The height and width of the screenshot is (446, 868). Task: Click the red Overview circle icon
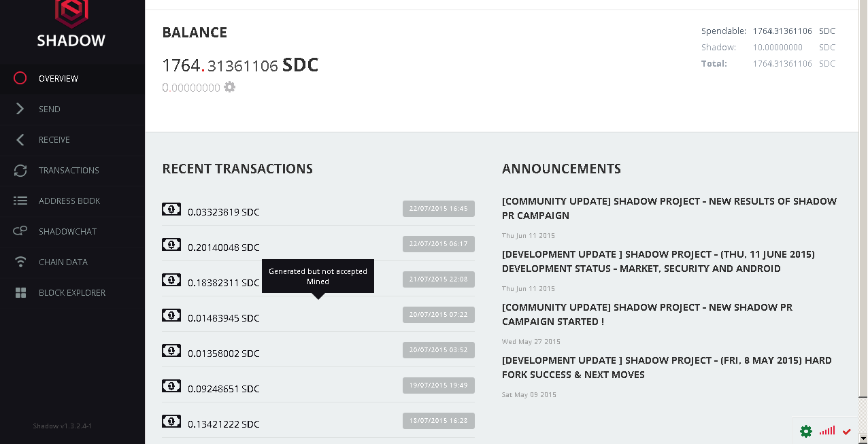[x=20, y=78]
